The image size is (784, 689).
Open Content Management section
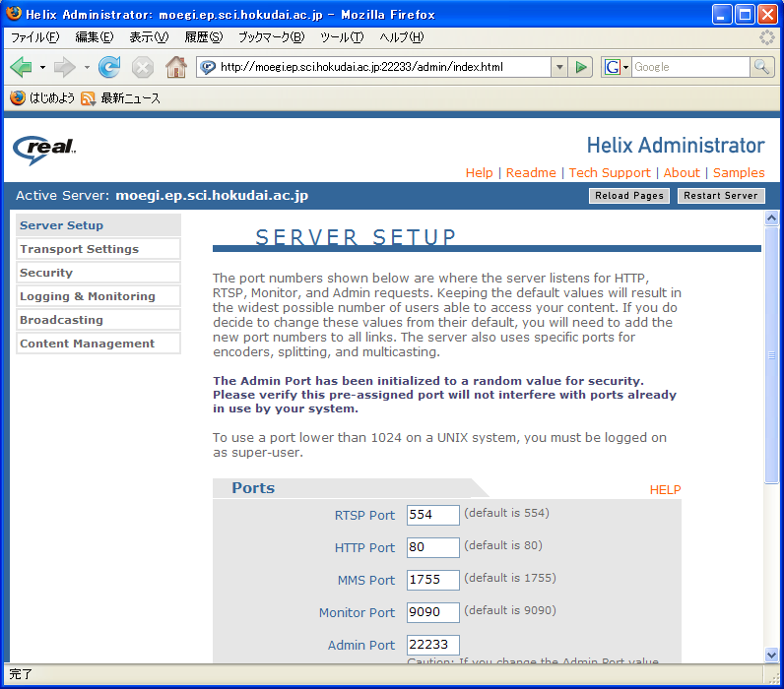click(x=98, y=344)
